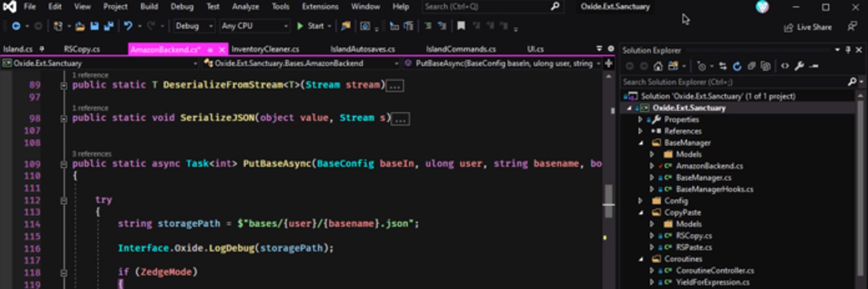The image size is (868, 289).
Task: Toggle pin on AmazonBackend.cs tab
Action: (211, 49)
